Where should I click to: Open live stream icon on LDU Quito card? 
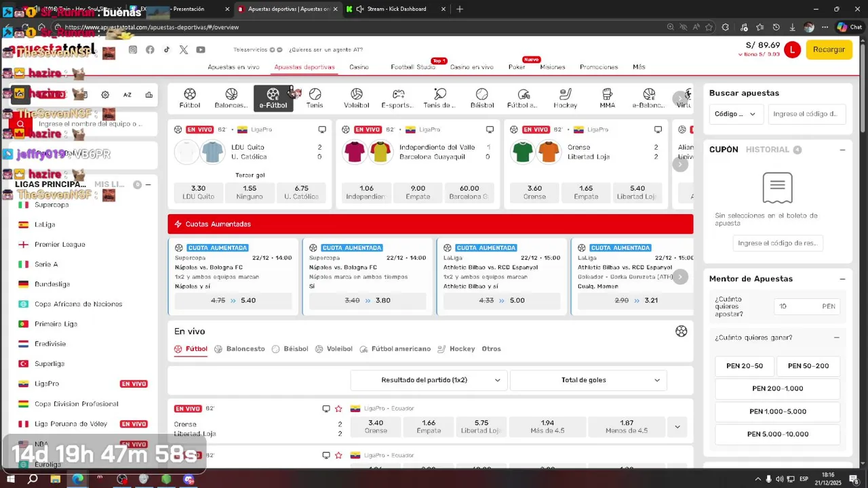(x=322, y=129)
